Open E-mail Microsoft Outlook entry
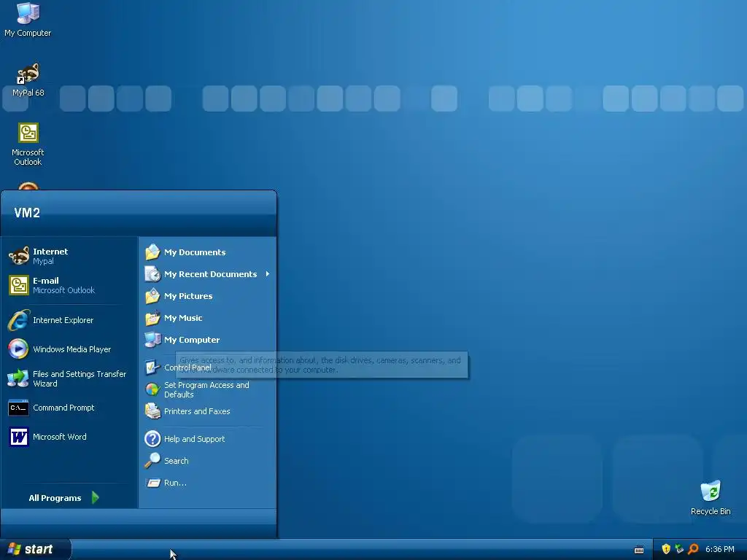Viewport: 747px width, 560px height. [69, 285]
